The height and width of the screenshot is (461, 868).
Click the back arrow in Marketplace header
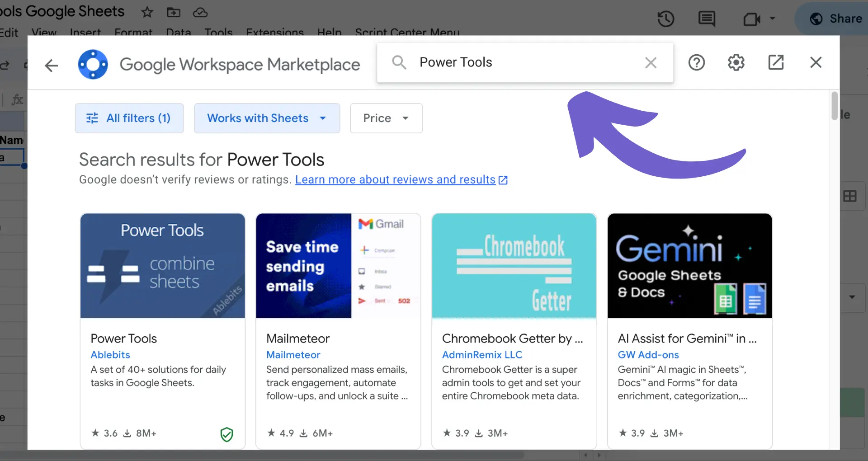click(x=52, y=66)
